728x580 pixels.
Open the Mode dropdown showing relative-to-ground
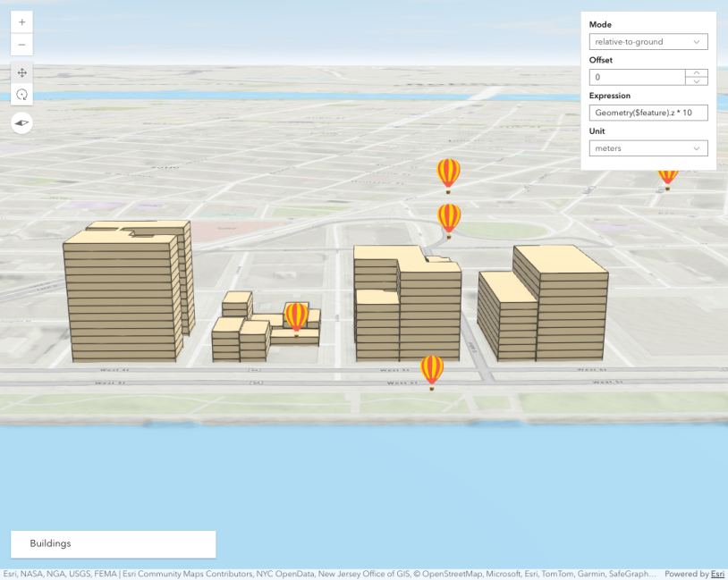[648, 42]
